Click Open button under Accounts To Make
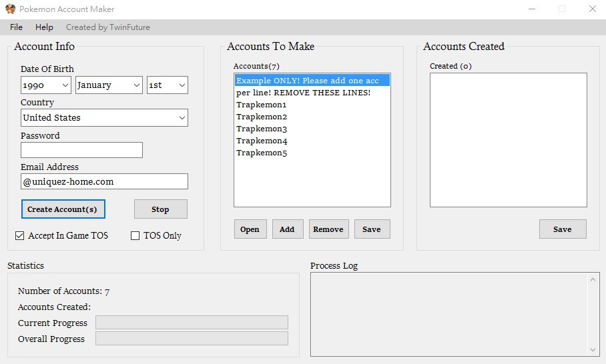The width and height of the screenshot is (606, 364). point(250,229)
